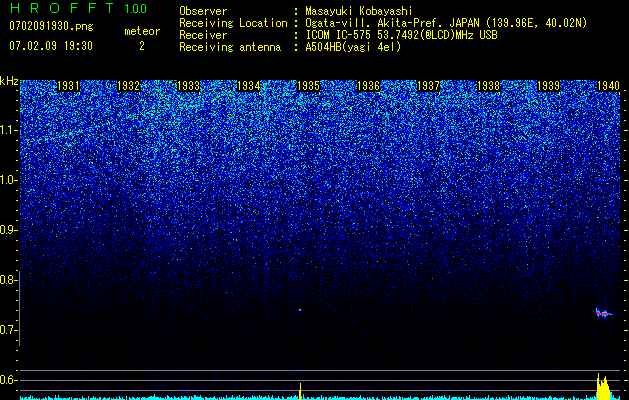This screenshot has width=629, height=400.
Task: Click the 1939 time marker
Action: pos(548,86)
